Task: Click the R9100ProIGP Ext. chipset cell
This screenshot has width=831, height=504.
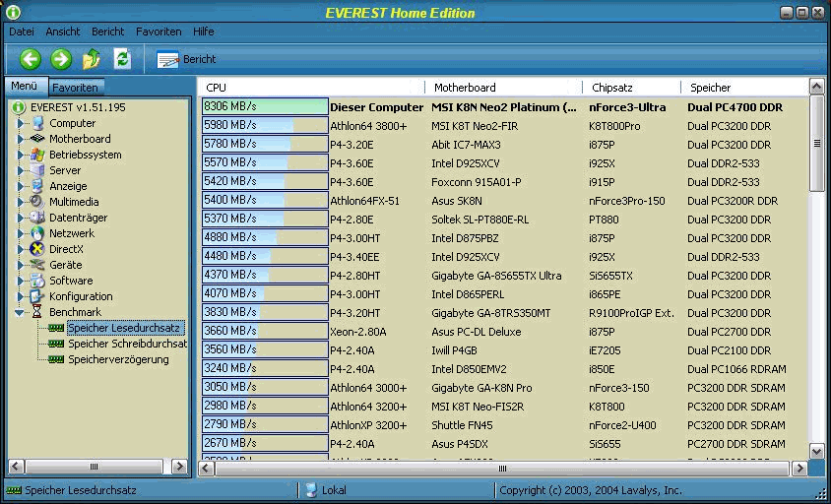Action: point(631,313)
